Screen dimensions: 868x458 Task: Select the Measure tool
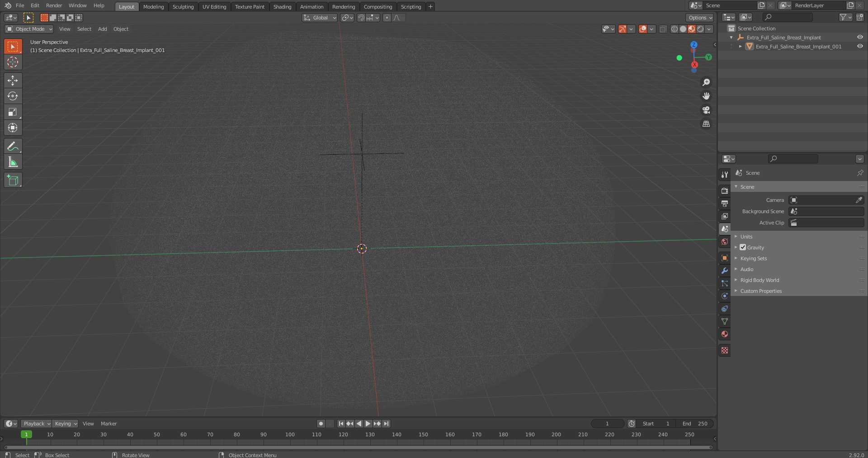[x=13, y=162]
